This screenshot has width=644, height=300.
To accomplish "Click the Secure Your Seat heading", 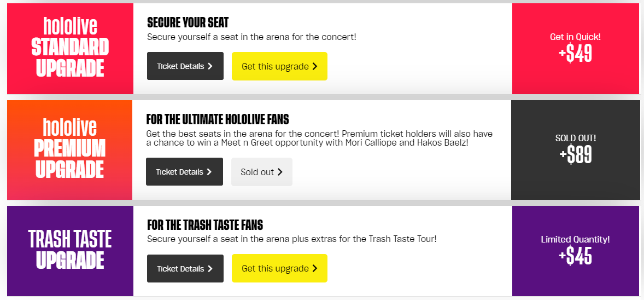I will (188, 23).
